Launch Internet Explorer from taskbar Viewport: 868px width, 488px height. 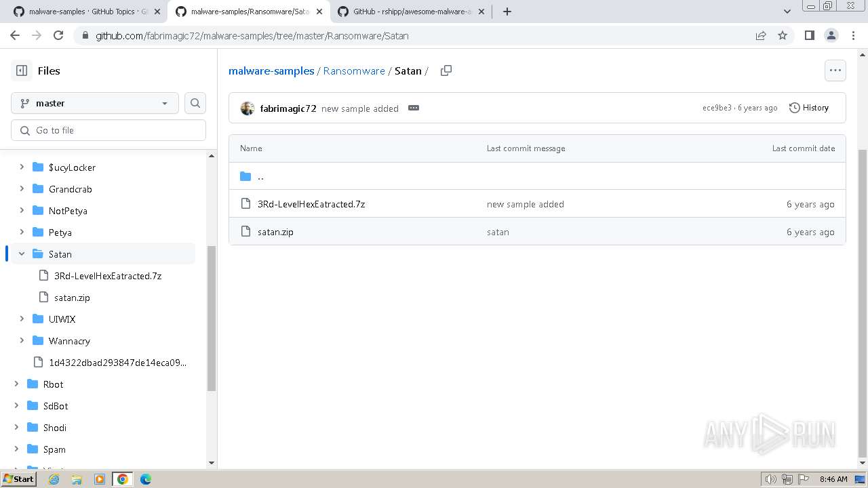click(x=54, y=479)
